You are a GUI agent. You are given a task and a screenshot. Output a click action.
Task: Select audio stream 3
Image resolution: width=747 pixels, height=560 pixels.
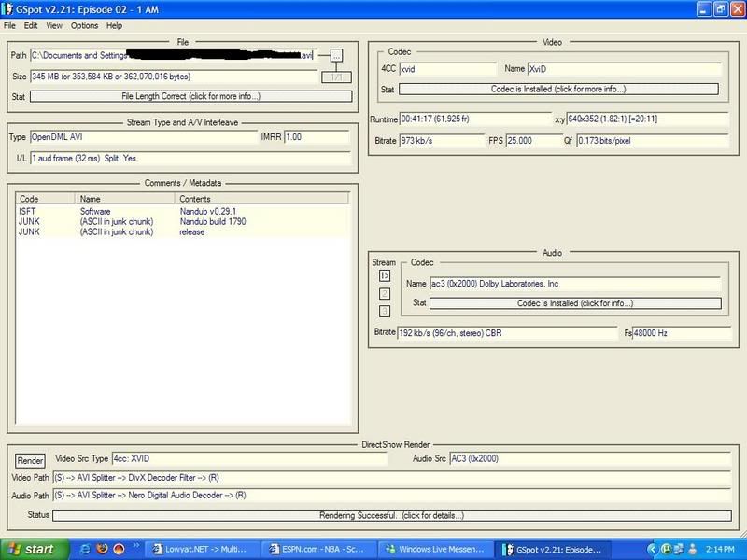[385, 311]
